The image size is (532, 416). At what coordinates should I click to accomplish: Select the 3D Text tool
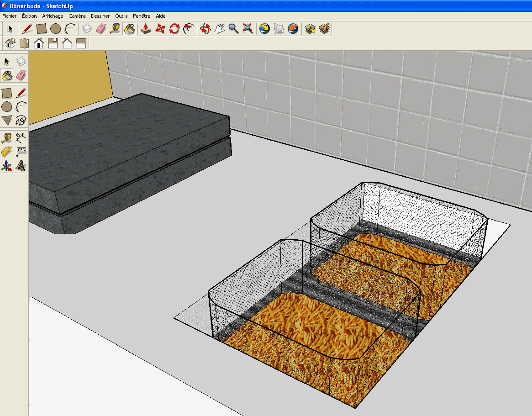pyautogui.click(x=21, y=166)
